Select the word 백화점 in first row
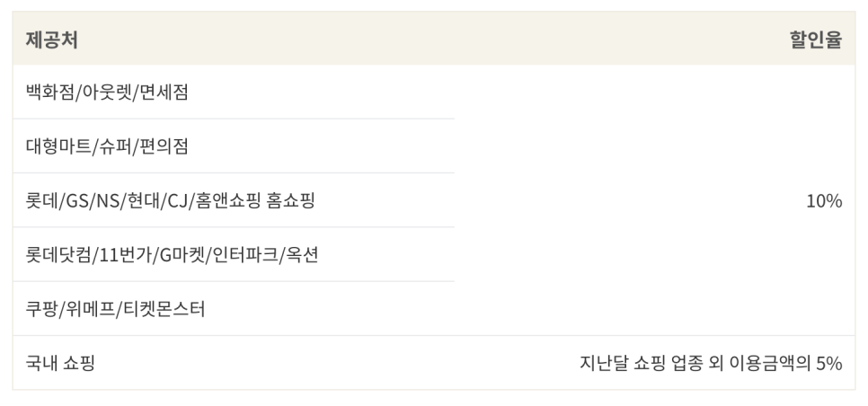868x406 pixels. click(49, 93)
